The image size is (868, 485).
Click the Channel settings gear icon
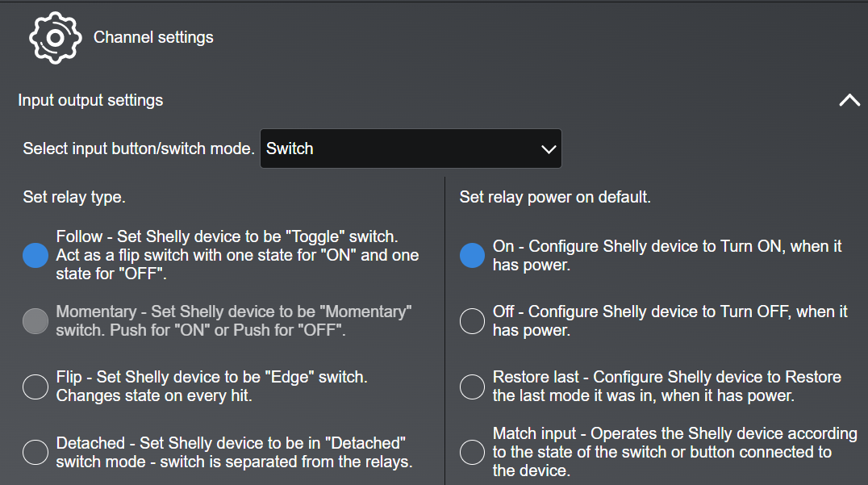(x=55, y=37)
